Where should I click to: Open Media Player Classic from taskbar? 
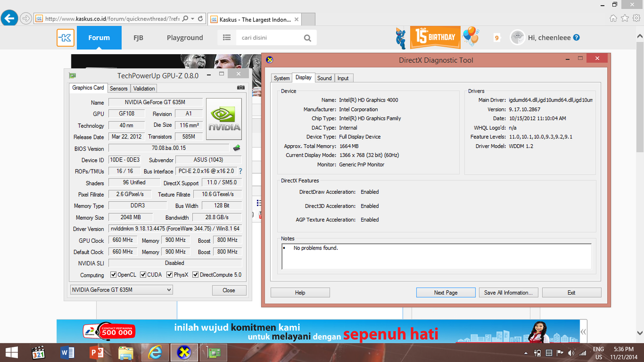(38, 352)
